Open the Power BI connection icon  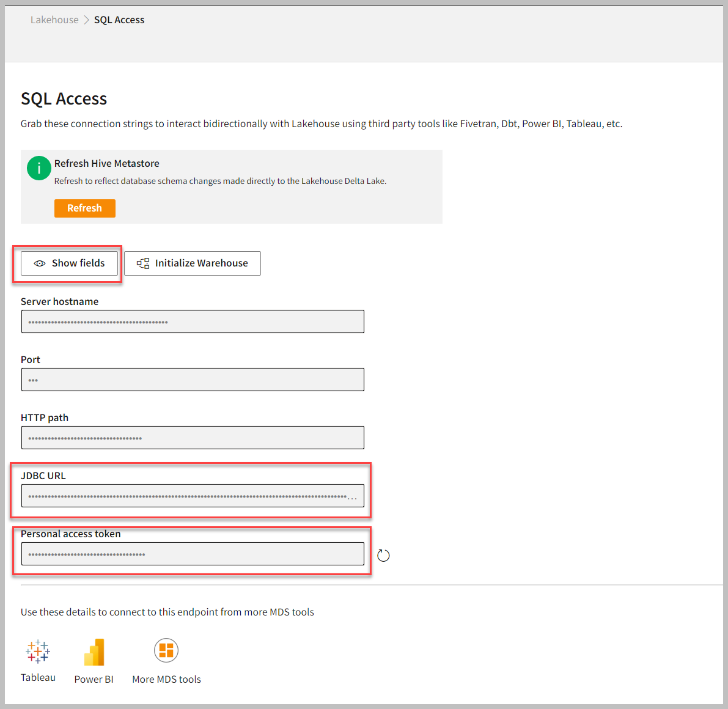94,652
